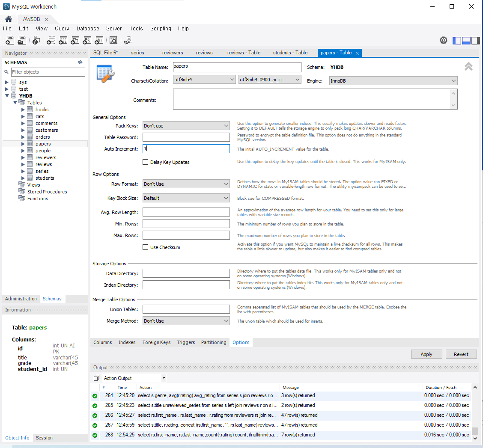This screenshot has height=448, width=483.
Task: Click the table editor wrench icon
Action: click(x=105, y=73)
